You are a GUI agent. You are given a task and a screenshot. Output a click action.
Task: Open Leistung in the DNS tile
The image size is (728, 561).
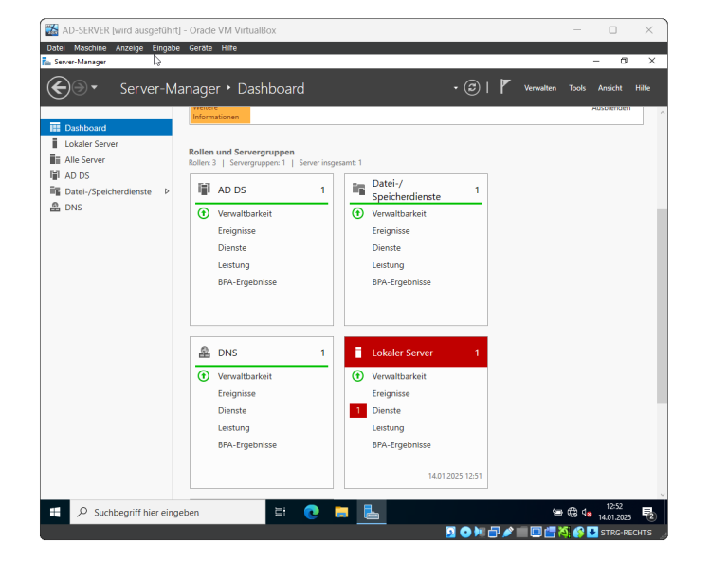pyautogui.click(x=233, y=428)
